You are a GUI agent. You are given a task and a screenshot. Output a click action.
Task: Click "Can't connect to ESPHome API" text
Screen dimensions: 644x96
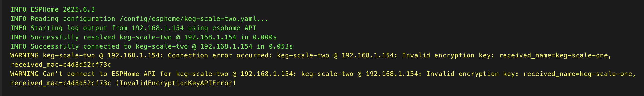[x=99, y=74]
